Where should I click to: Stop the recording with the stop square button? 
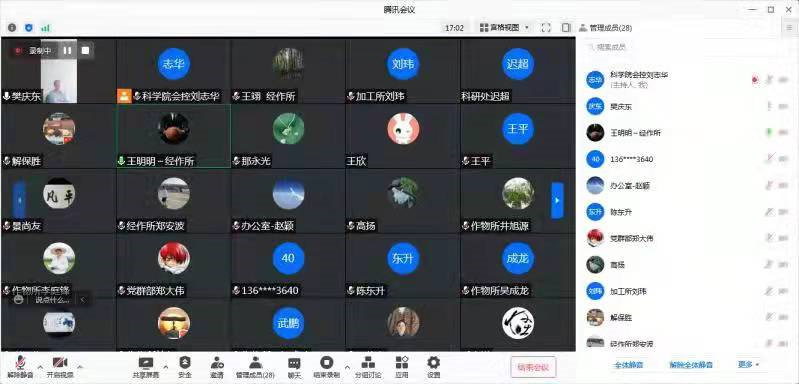tap(85, 50)
